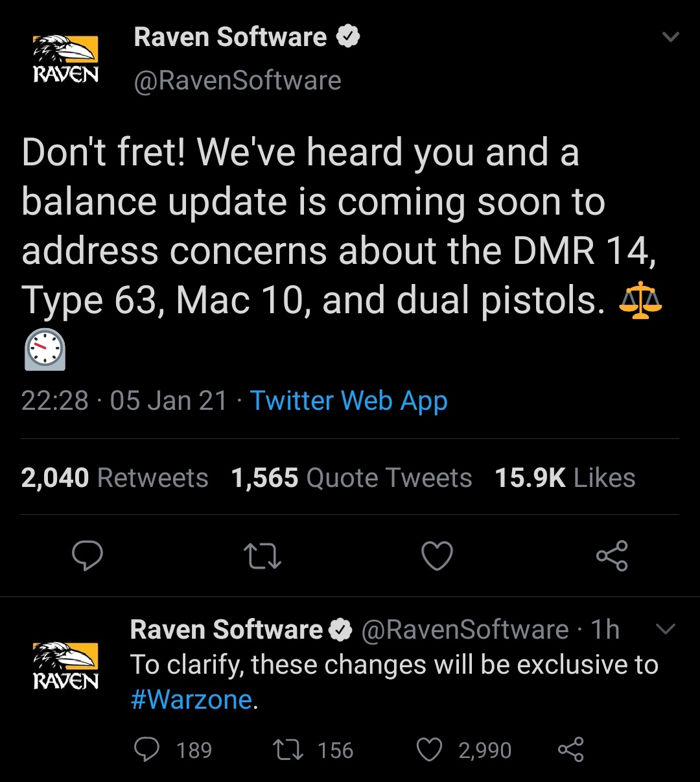Open @RavenSoftware handle in tweet header
The height and width of the screenshot is (782, 700).
237,80
